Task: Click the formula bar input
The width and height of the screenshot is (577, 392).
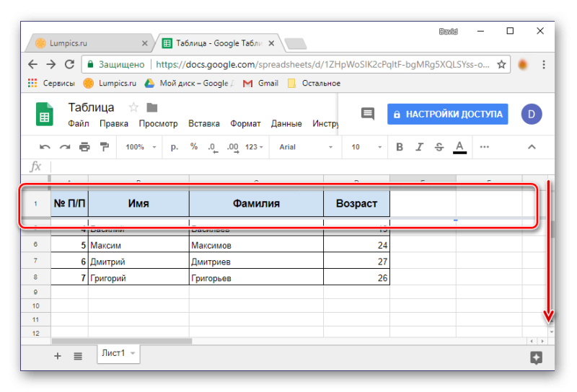Action: click(301, 166)
